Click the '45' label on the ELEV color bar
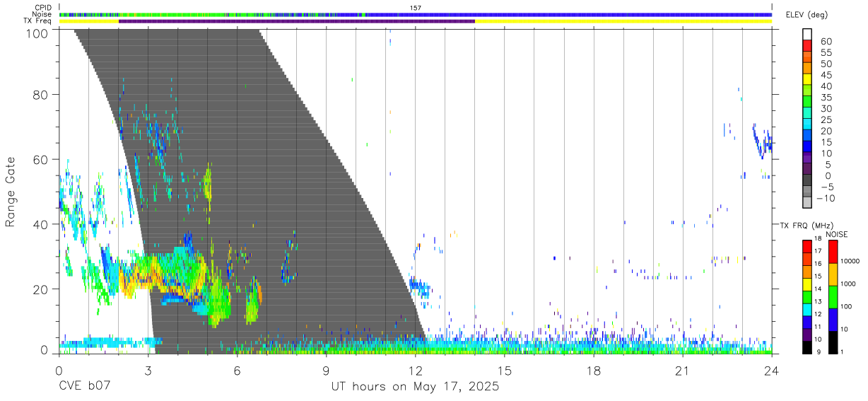 coord(826,75)
